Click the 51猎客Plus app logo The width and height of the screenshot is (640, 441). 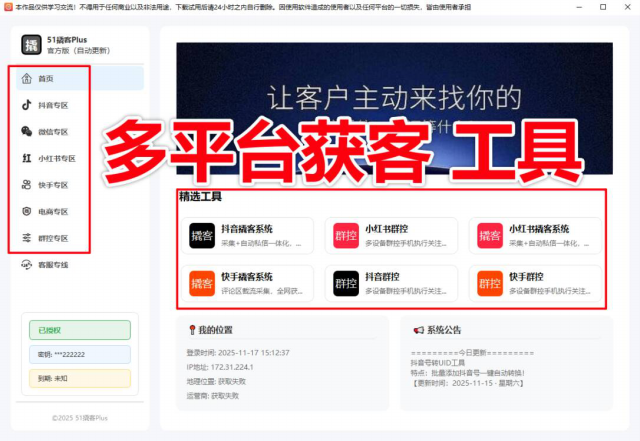pyautogui.click(x=32, y=45)
